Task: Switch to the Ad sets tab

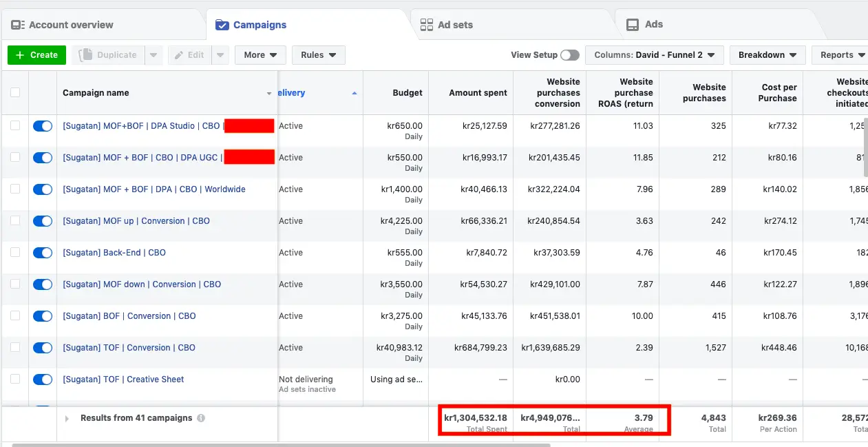Action: [446, 25]
